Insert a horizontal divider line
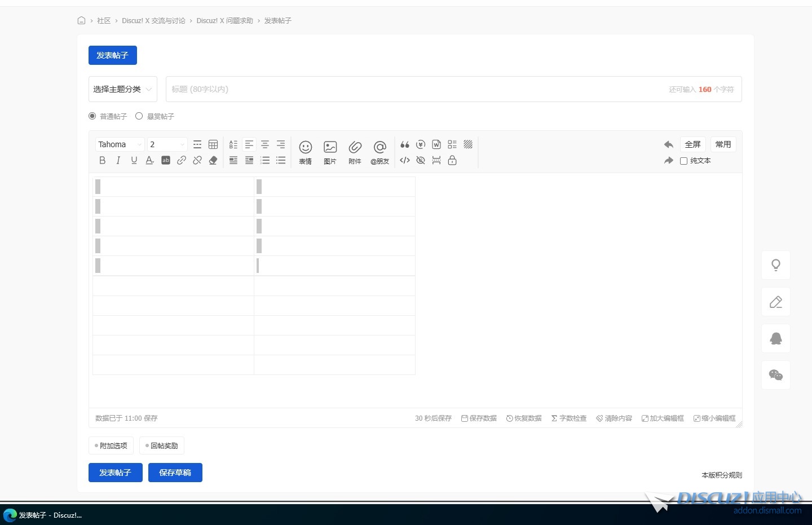Screen dimensions: 812x525 point(197,144)
